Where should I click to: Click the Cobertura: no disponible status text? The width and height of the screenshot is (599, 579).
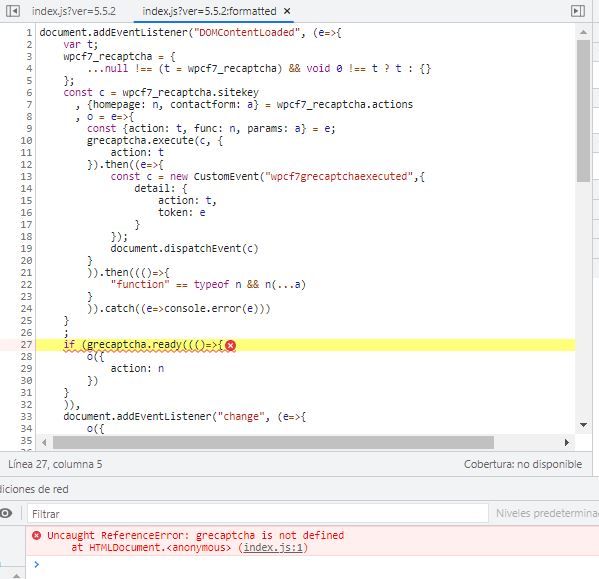coord(523,464)
